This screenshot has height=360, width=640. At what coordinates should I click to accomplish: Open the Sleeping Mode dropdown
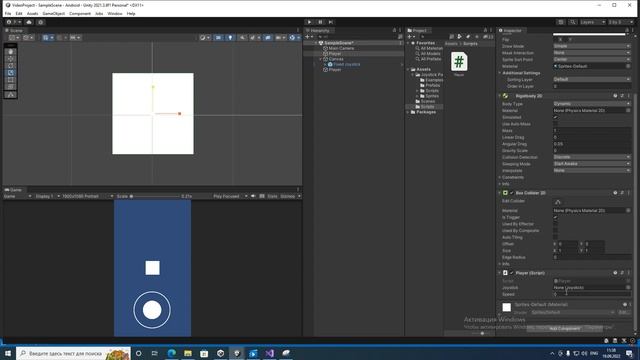click(592, 164)
